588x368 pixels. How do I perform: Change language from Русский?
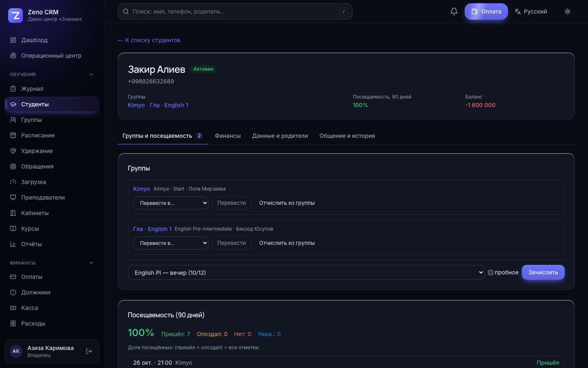[x=531, y=11]
